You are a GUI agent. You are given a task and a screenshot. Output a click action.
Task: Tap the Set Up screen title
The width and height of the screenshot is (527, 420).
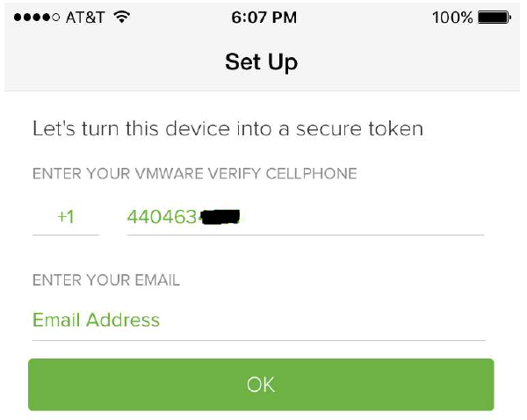click(x=261, y=62)
